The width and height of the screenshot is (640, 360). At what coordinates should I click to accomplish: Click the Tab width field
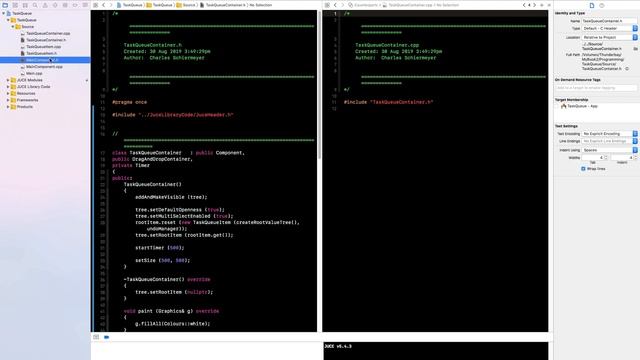592,158
